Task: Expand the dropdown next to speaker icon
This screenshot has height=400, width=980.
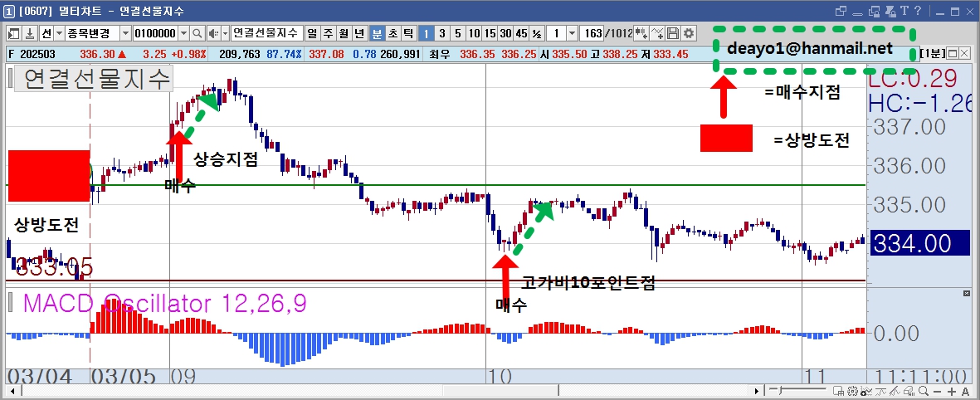Action: click(x=226, y=33)
